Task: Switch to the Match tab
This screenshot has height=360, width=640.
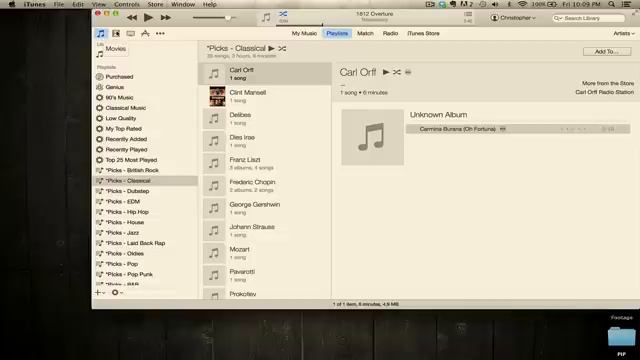Action: [365, 33]
